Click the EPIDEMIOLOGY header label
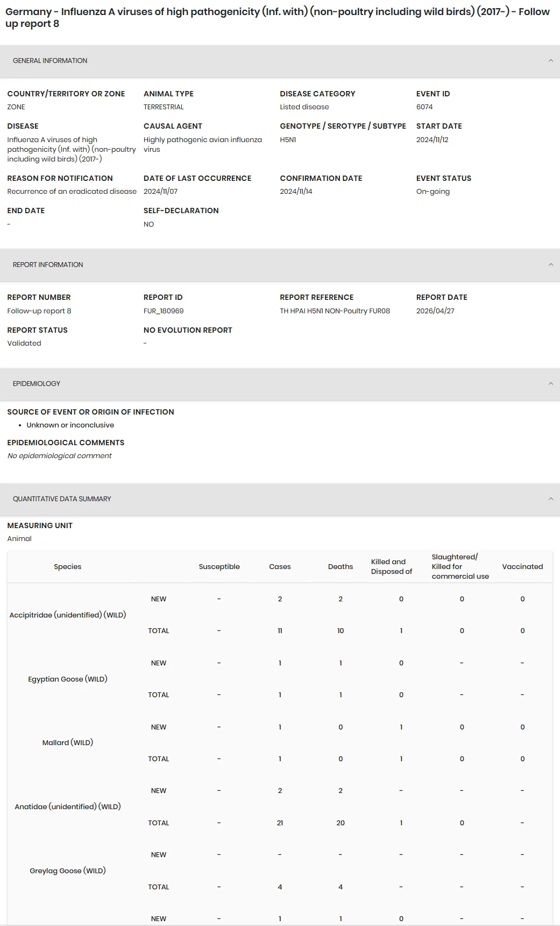Screen dimensions: 560x926 37,384
